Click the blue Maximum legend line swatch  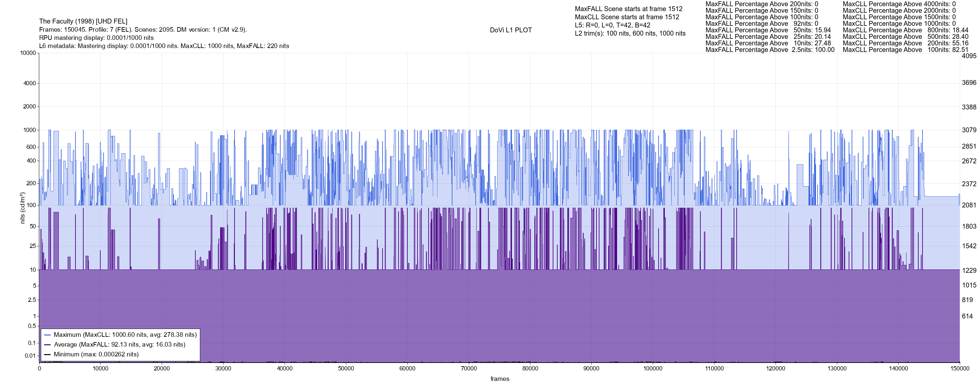coord(48,335)
